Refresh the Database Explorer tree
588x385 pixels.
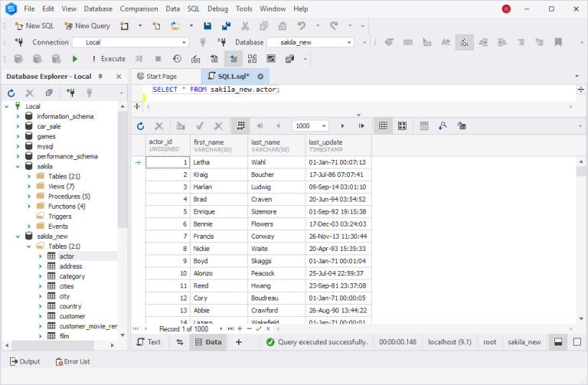point(11,93)
